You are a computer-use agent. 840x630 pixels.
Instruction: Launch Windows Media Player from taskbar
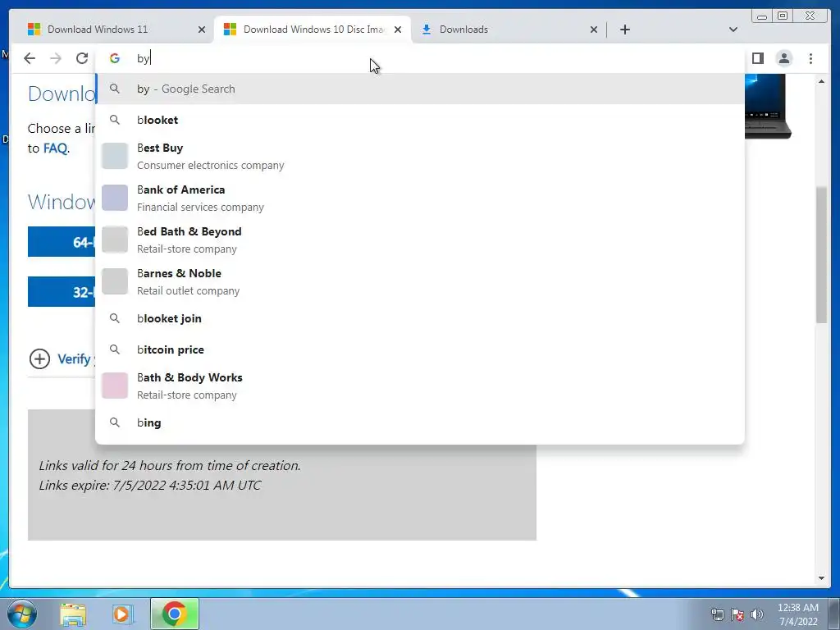pos(122,614)
